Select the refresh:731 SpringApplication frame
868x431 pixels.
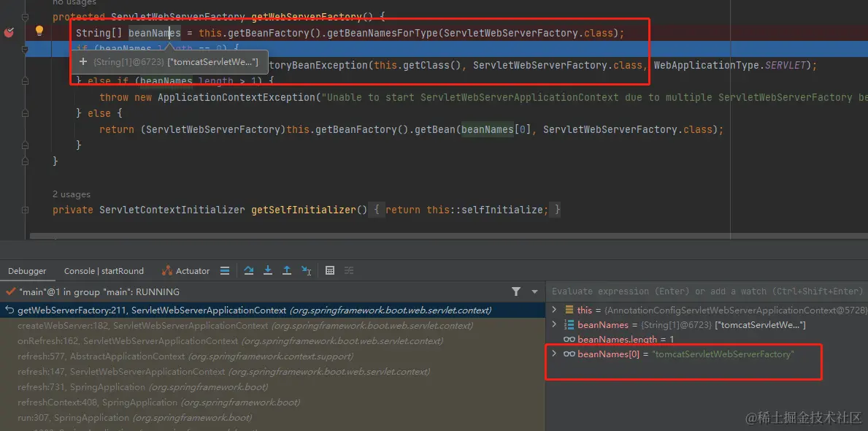(272, 386)
